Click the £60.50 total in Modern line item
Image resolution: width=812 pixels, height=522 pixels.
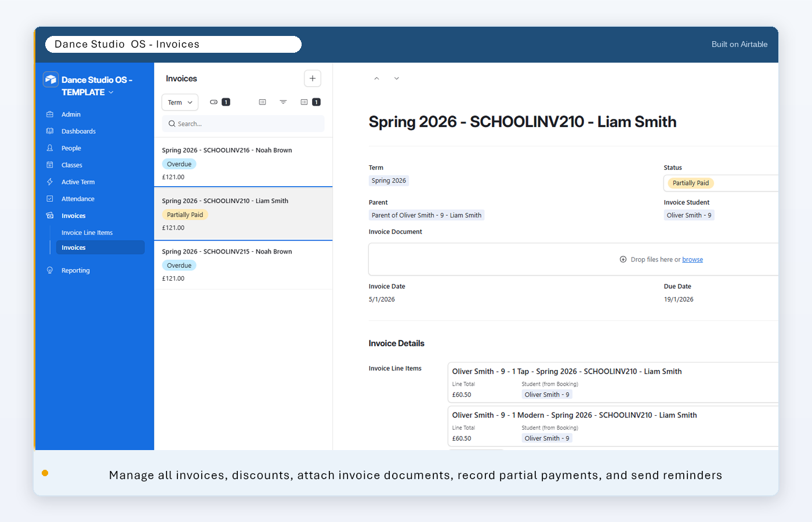462,438
